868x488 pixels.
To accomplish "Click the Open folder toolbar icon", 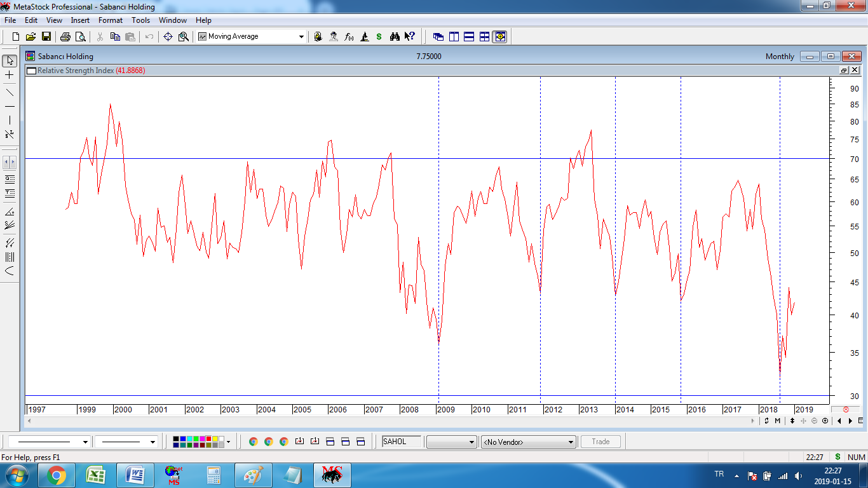I will click(x=31, y=37).
